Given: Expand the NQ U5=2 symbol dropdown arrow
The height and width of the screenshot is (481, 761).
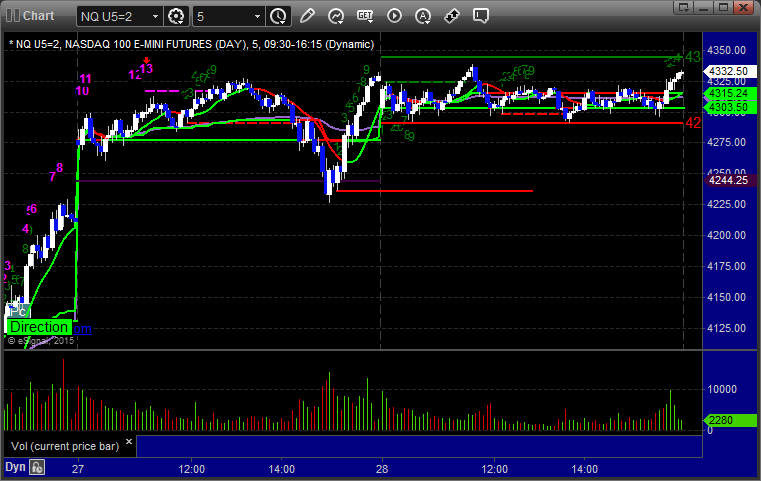Looking at the screenshot, I should click(x=155, y=17).
